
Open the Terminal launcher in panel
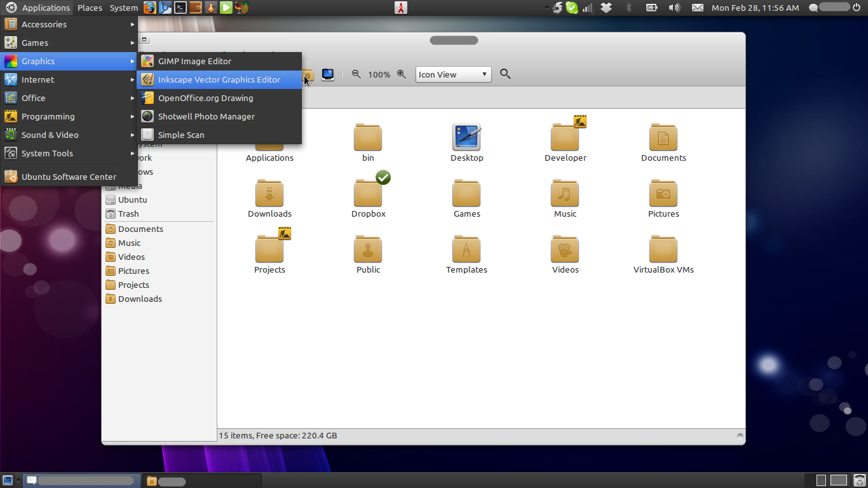[x=180, y=8]
